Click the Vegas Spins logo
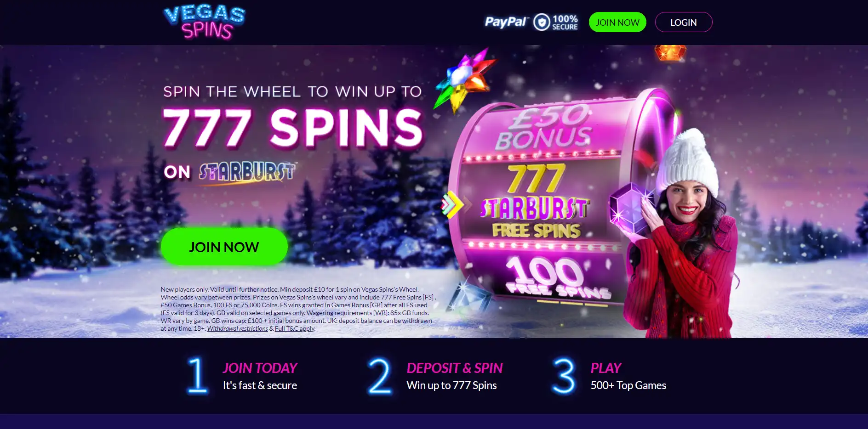The image size is (868, 429). tap(204, 22)
